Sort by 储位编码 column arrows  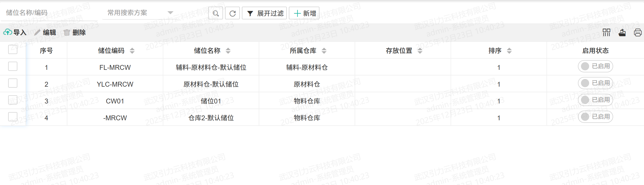(x=132, y=51)
